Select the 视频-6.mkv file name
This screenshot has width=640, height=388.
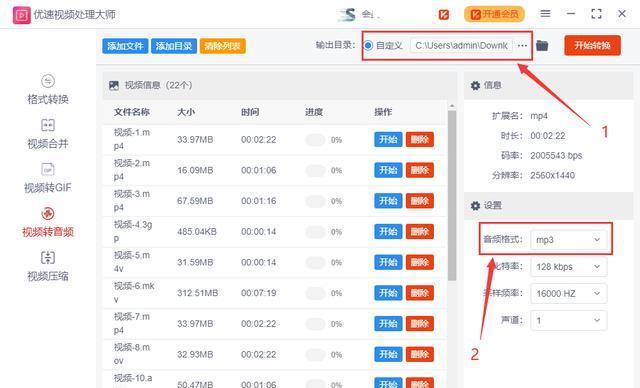coord(134,293)
